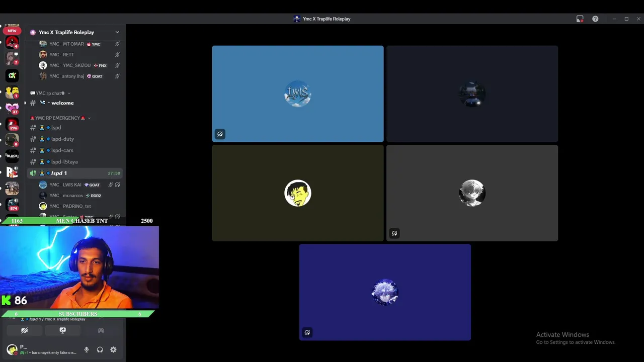Click the GOAT tag badge next to antony lhaj
The width and height of the screenshot is (644, 362).
[95, 76]
